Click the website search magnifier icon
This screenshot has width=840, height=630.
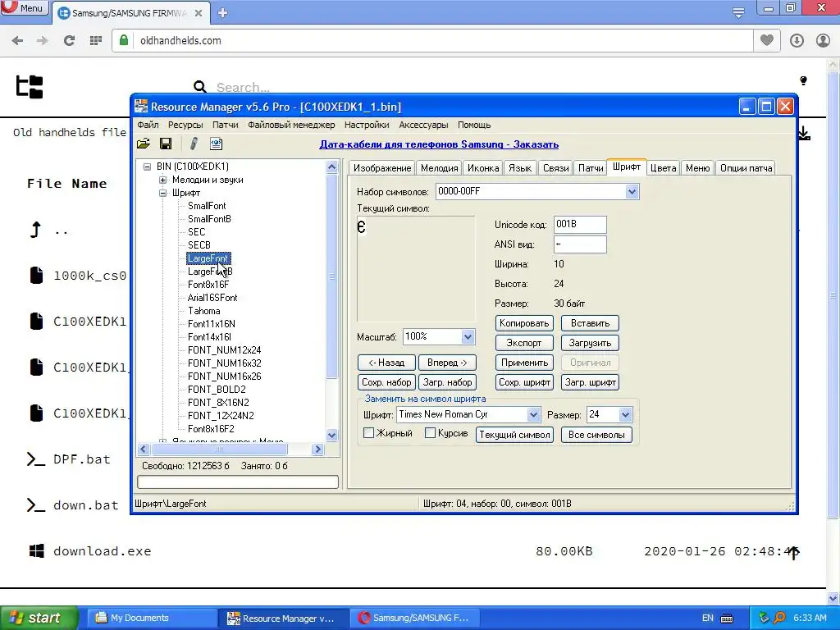point(200,87)
